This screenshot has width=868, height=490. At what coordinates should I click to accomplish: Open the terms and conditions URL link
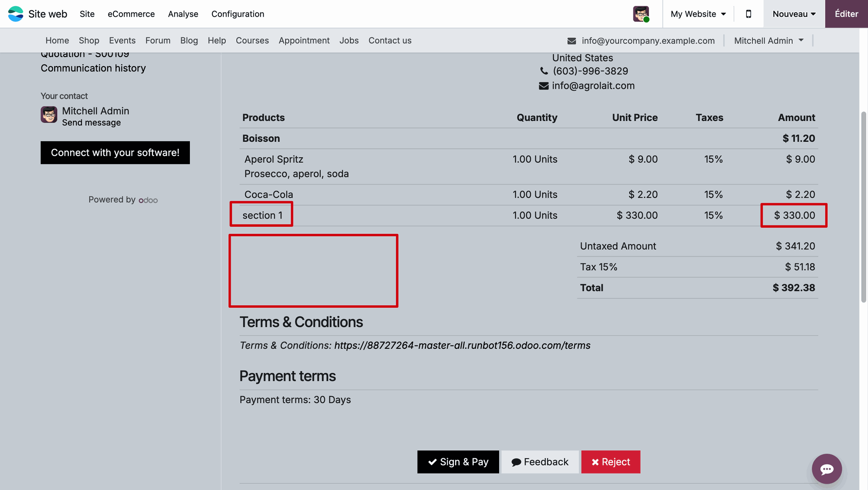pyautogui.click(x=462, y=346)
